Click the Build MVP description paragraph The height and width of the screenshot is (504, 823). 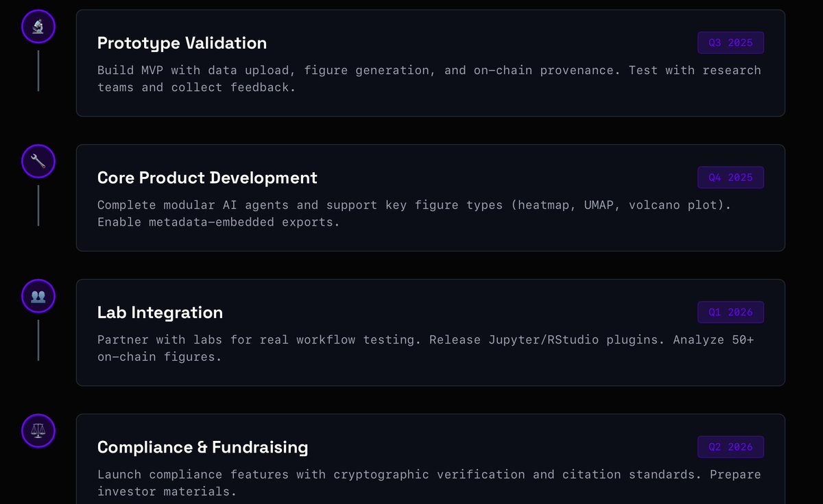click(429, 79)
